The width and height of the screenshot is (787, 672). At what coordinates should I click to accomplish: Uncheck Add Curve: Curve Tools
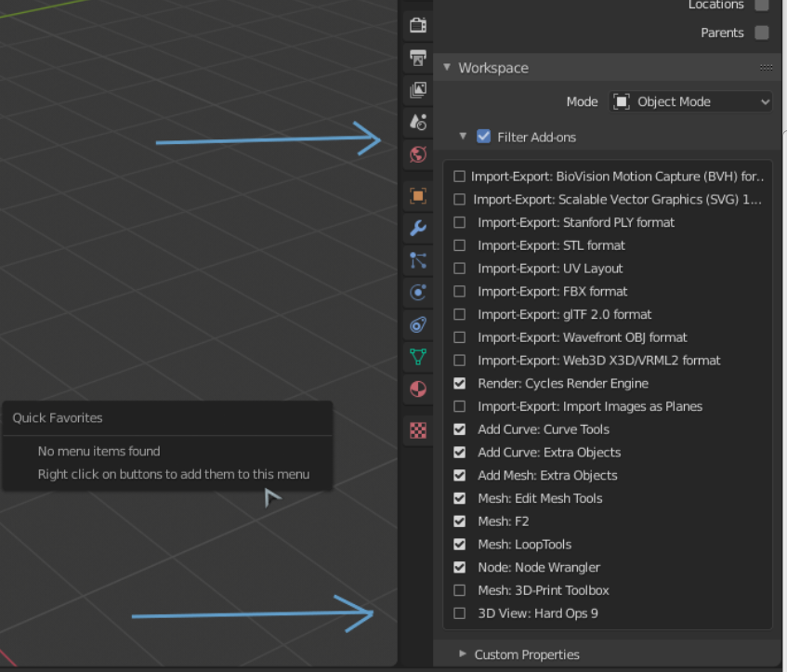point(459,429)
